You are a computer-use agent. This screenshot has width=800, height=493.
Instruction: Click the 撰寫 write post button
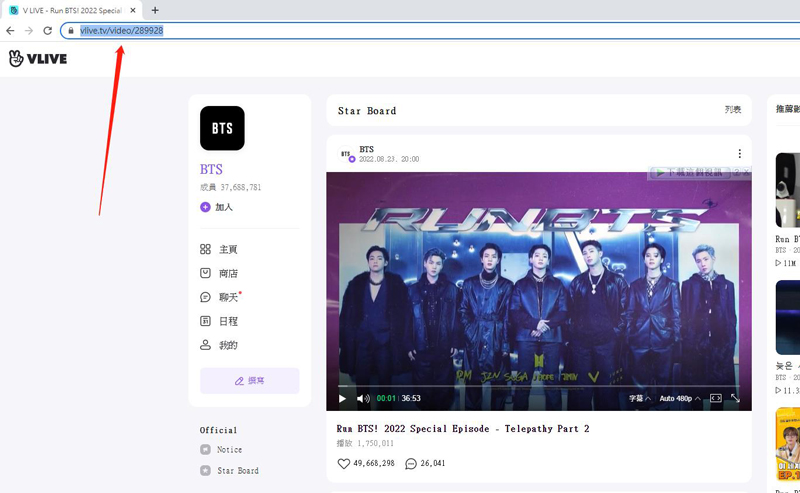click(249, 381)
